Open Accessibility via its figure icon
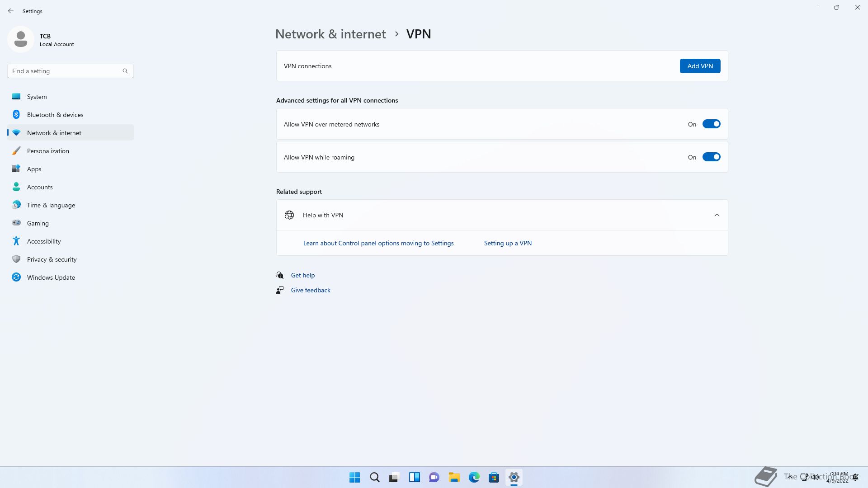This screenshot has width=868, height=488. click(16, 241)
